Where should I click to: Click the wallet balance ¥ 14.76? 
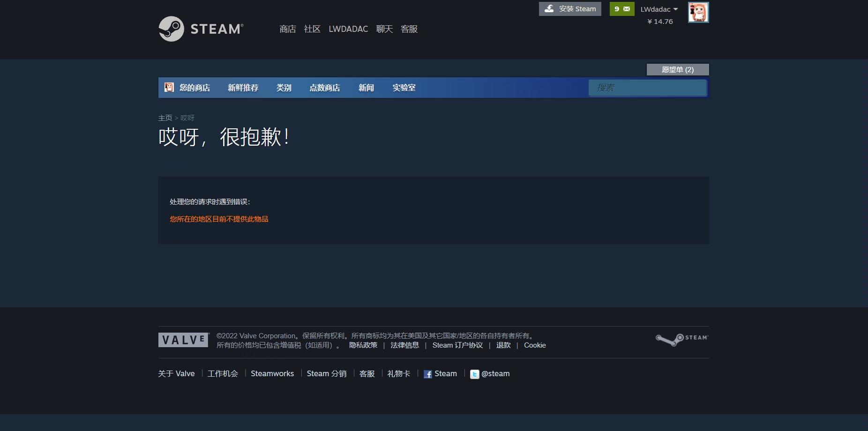[660, 22]
